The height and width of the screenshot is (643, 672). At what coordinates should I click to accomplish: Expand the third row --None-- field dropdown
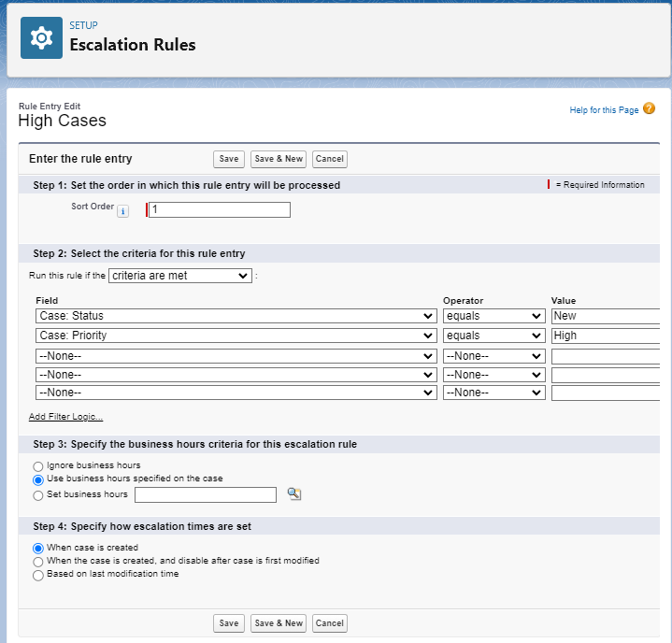(236, 356)
